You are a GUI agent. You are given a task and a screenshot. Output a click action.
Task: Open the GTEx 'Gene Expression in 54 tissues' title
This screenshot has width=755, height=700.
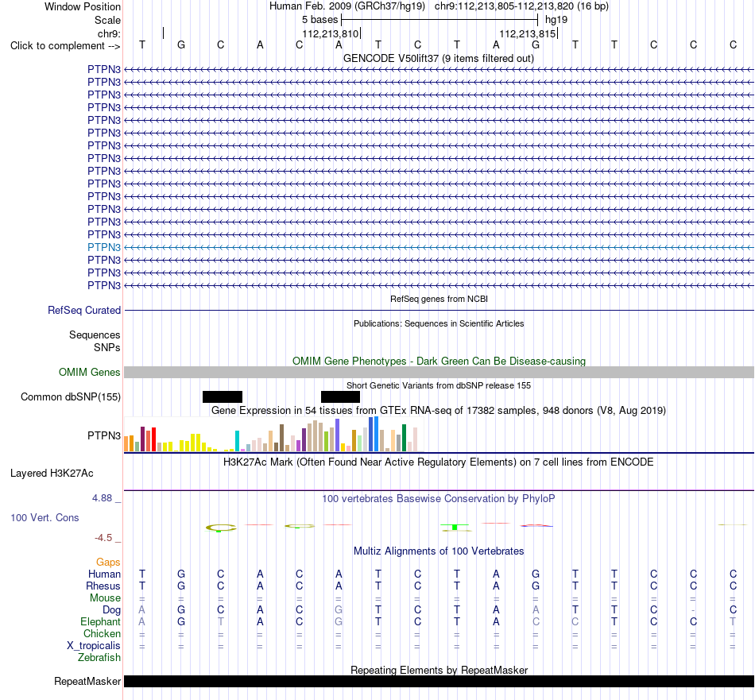coord(439,411)
